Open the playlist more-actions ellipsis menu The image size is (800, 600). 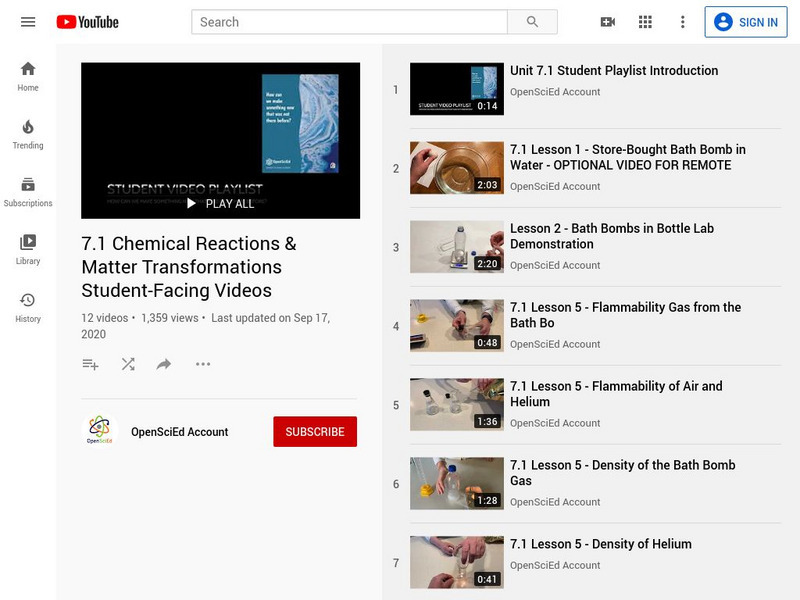pyautogui.click(x=201, y=364)
